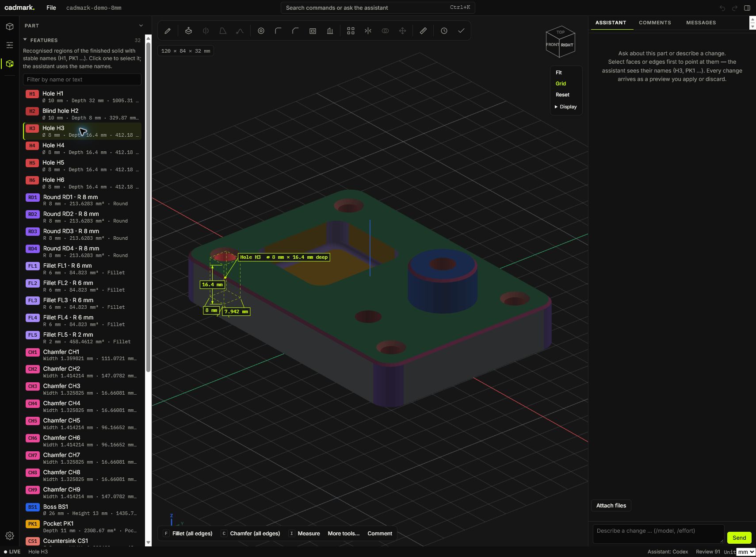
Task: Open settings gear in left sidebar
Action: (10, 536)
